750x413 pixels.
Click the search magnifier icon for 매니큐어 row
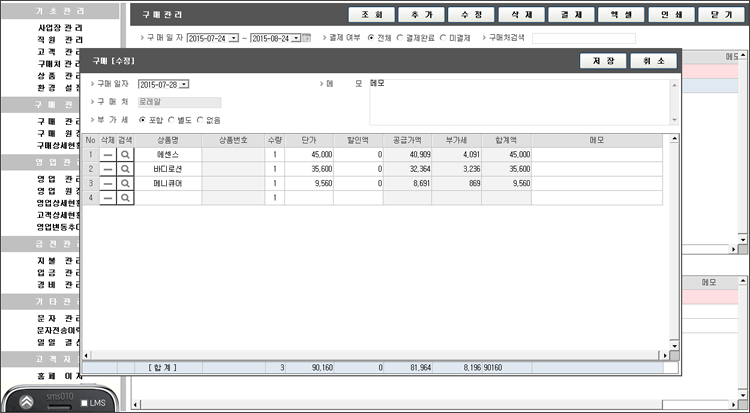coord(125,184)
